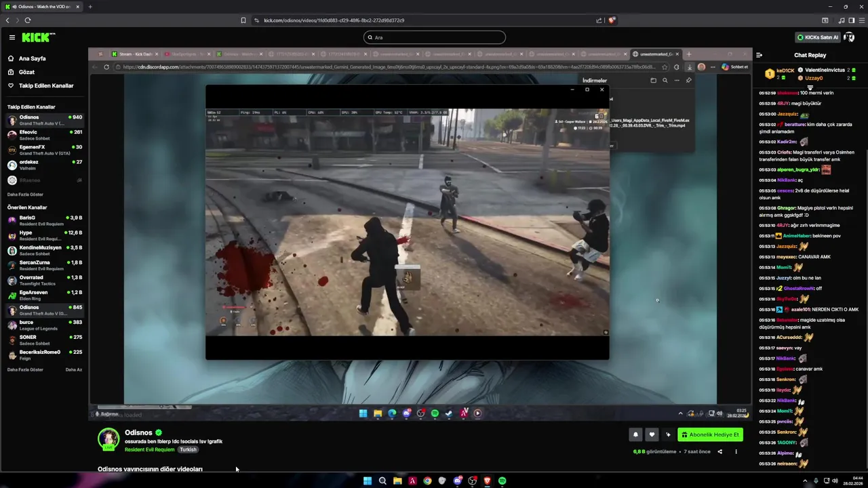Click the keD1CK top gifter name

(x=785, y=71)
